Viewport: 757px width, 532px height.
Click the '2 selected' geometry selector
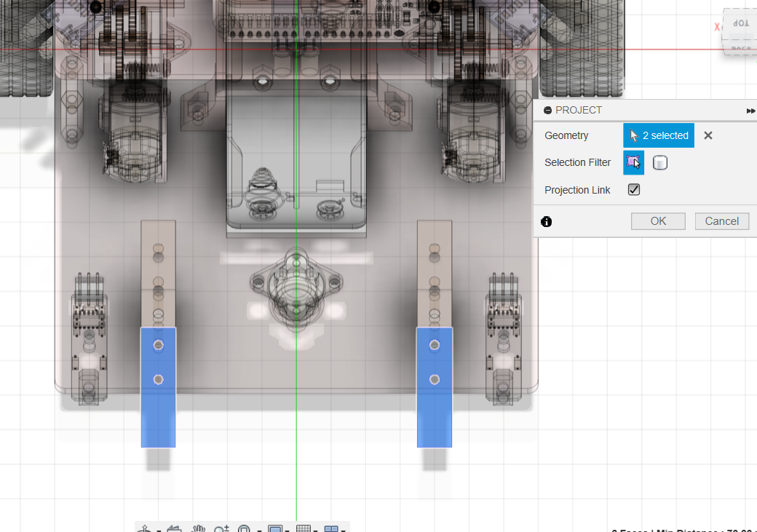pos(659,135)
